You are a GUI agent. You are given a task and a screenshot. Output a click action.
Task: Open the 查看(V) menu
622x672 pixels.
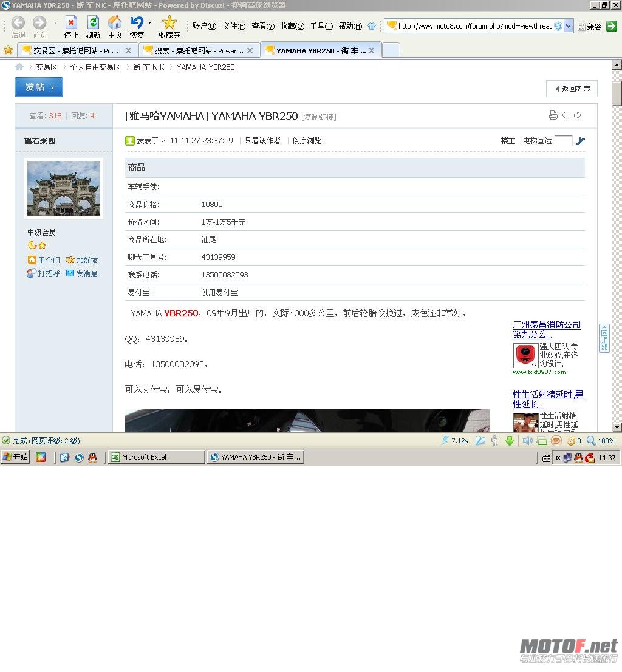263,26
